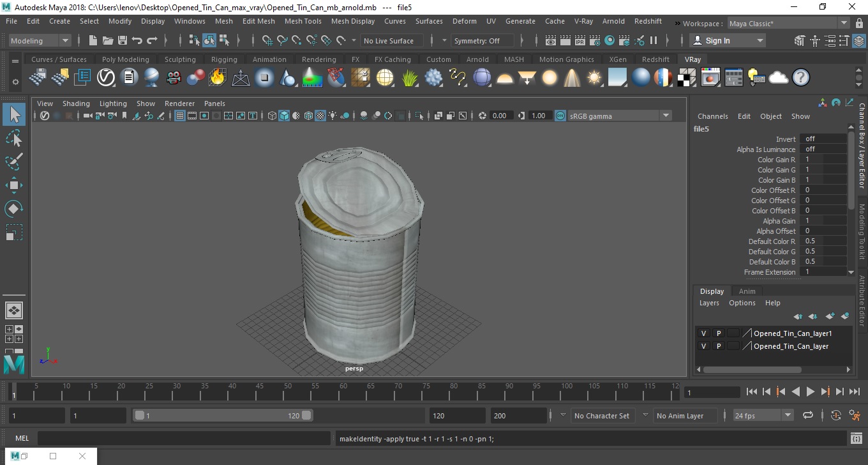Click the time range slider bar

click(x=223, y=415)
